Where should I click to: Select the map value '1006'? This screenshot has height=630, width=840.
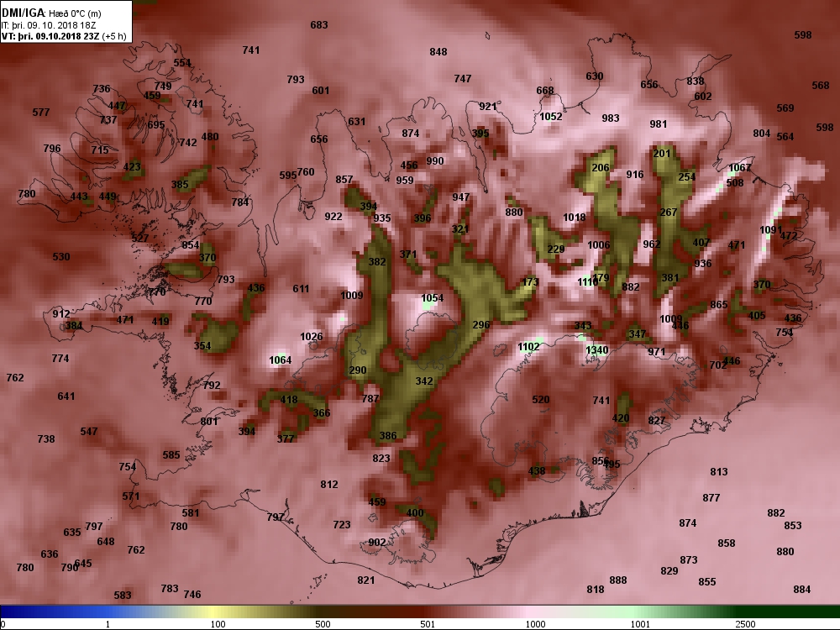tap(598, 245)
